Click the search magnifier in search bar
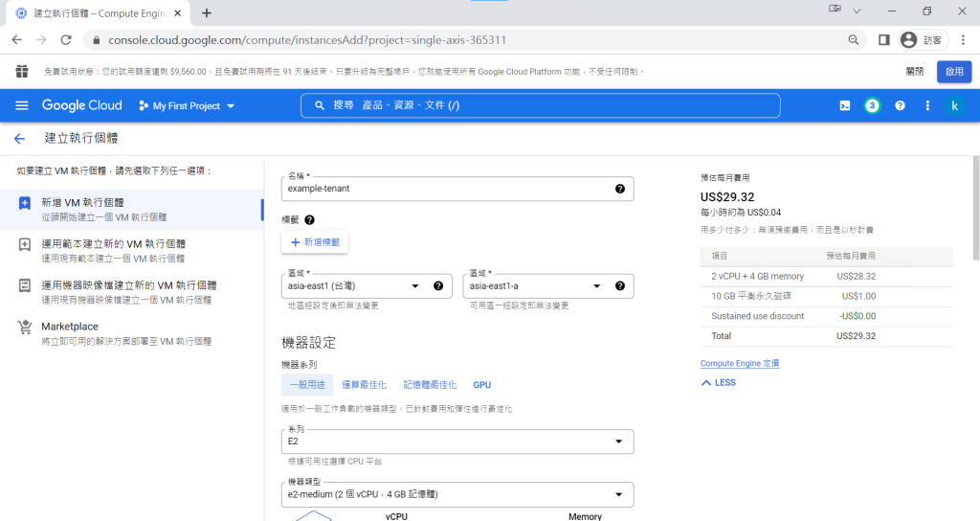Viewport: 980px width, 521px height. click(320, 105)
